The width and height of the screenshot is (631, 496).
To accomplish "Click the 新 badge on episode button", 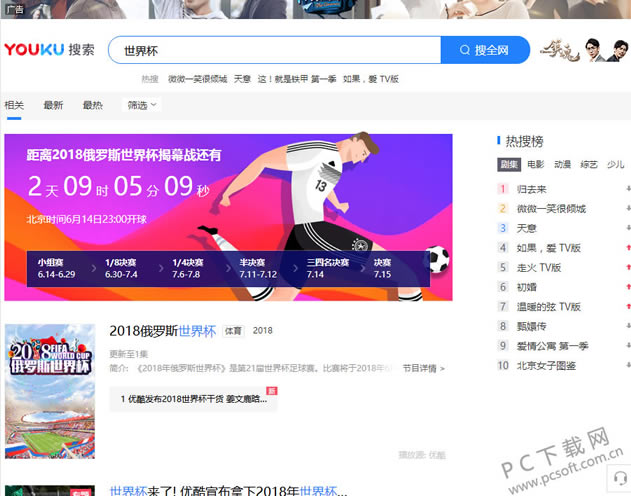I will coord(272,391).
